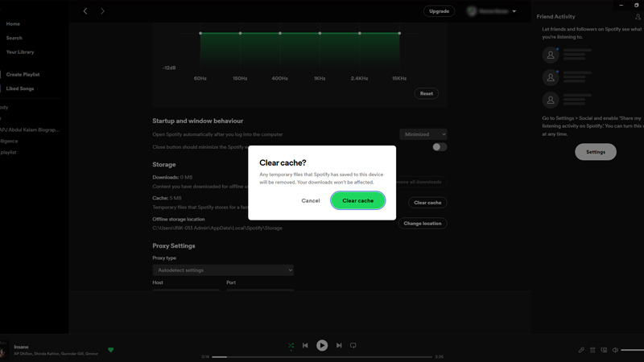Go forward using the right arrow

[103, 11]
